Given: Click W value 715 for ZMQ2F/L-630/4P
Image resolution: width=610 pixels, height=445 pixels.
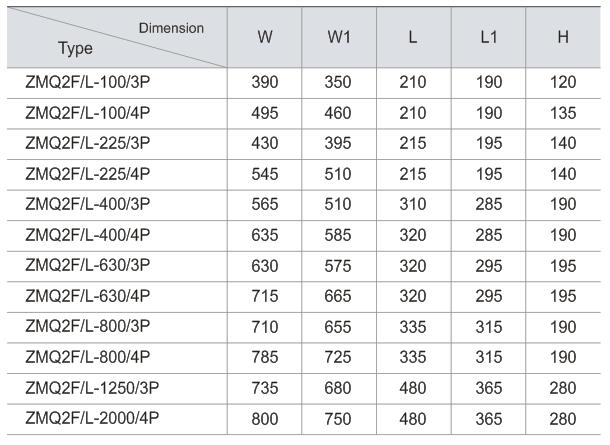Looking at the screenshot, I should point(265,297).
